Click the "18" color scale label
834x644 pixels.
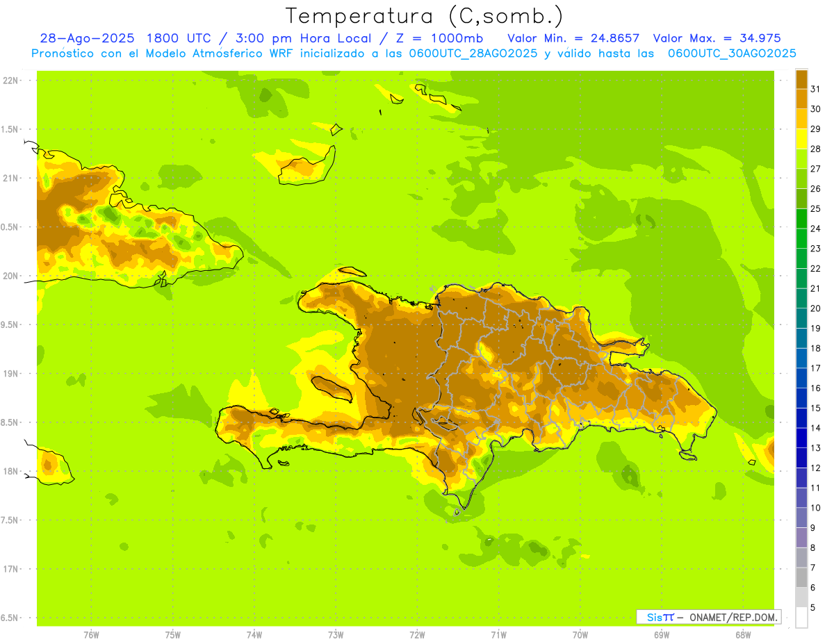coord(816,348)
